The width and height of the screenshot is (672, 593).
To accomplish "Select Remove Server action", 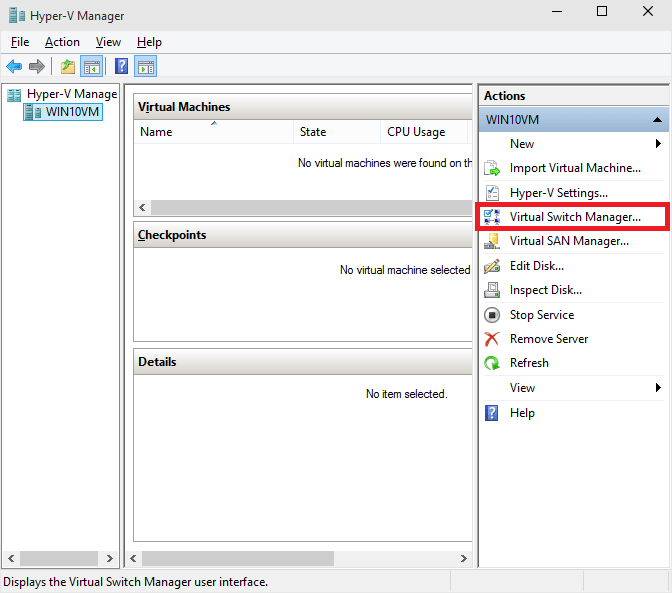I will (549, 339).
